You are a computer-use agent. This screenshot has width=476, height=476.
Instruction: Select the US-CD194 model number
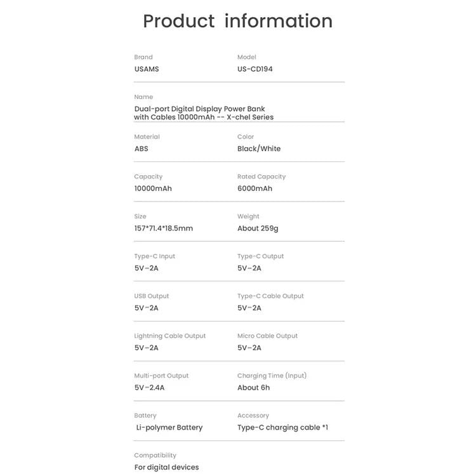[255, 69]
